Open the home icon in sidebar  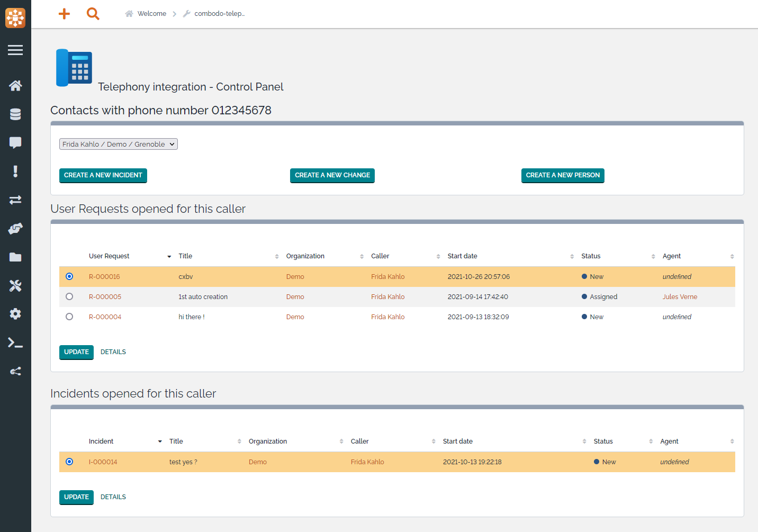point(15,86)
